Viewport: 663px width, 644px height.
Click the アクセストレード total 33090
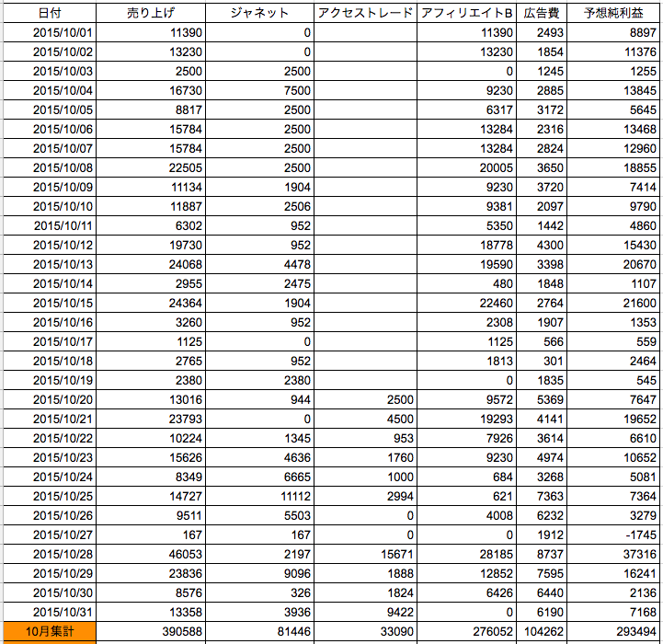coord(365,632)
